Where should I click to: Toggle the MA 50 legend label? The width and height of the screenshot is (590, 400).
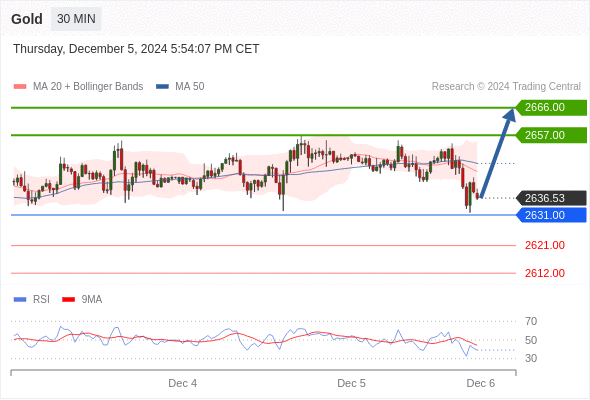pyautogui.click(x=190, y=87)
